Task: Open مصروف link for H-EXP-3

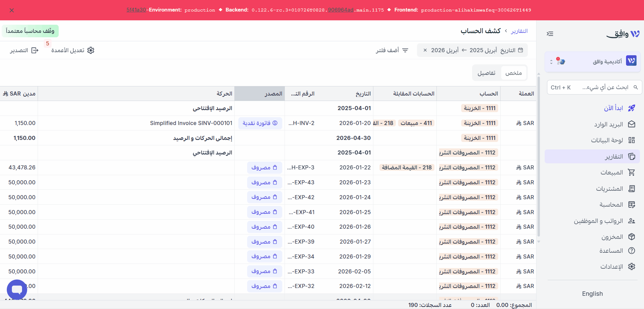Action: click(x=265, y=167)
